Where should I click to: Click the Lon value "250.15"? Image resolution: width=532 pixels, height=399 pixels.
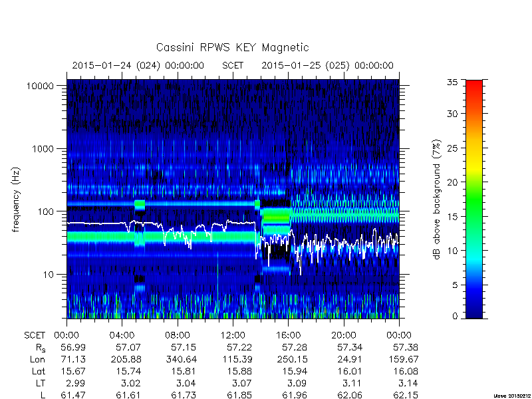(x=292, y=359)
